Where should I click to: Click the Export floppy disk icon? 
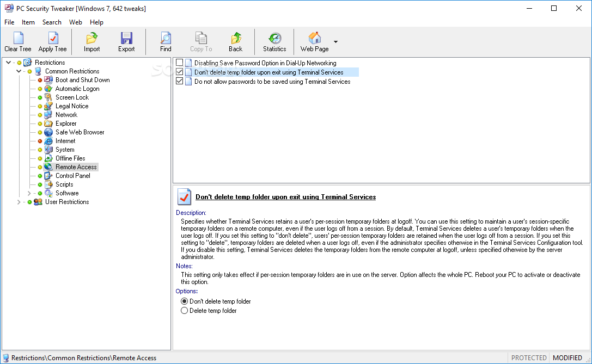[x=126, y=38]
